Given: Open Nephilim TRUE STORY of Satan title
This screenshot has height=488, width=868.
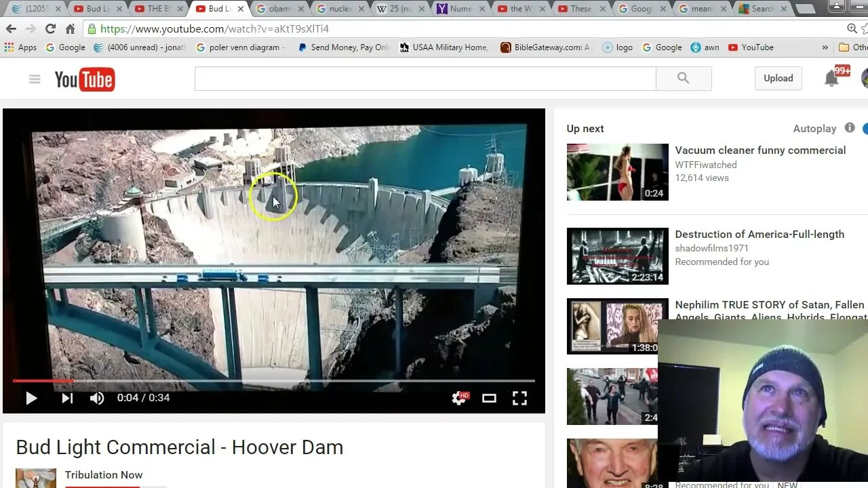Looking at the screenshot, I should [x=771, y=310].
